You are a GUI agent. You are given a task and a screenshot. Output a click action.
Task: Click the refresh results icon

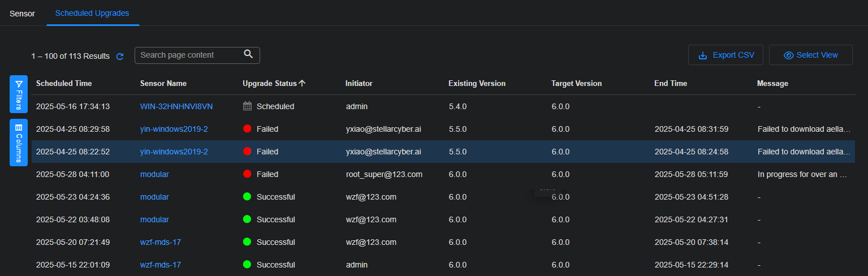point(120,57)
